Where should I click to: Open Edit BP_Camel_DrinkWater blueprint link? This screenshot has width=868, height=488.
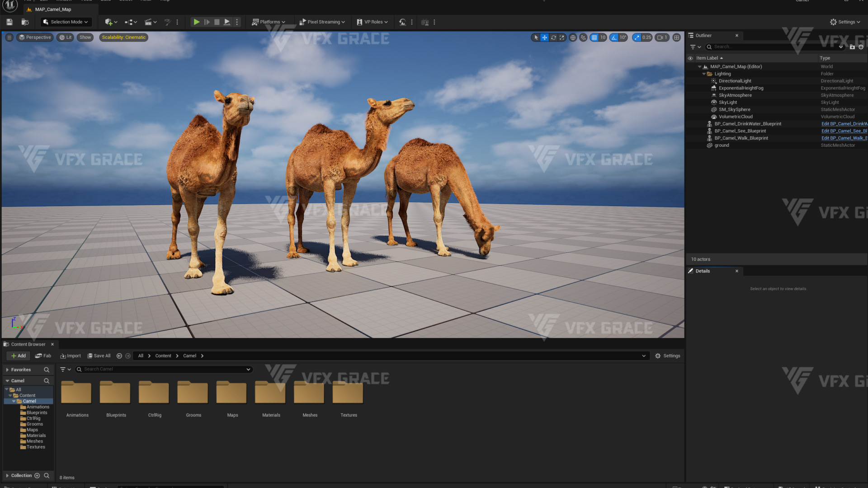tap(844, 124)
